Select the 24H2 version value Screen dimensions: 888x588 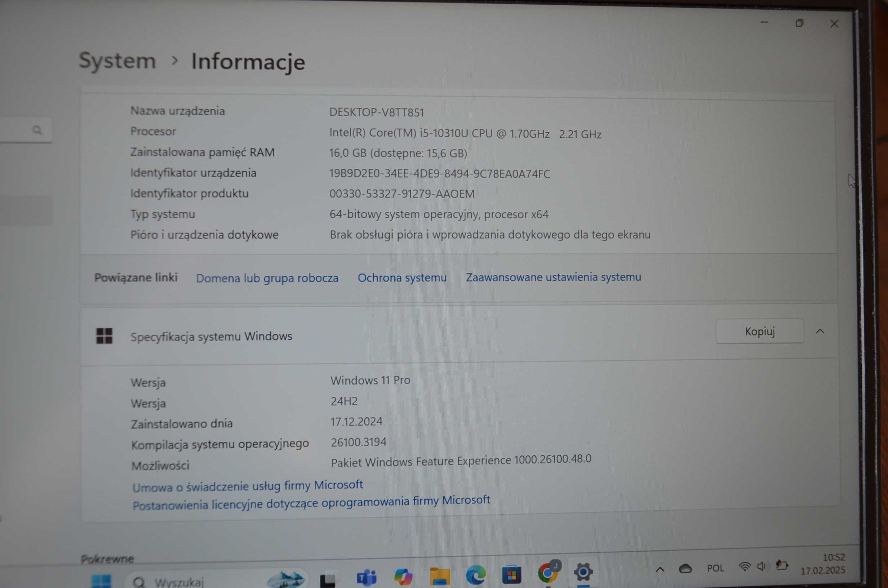[344, 401]
